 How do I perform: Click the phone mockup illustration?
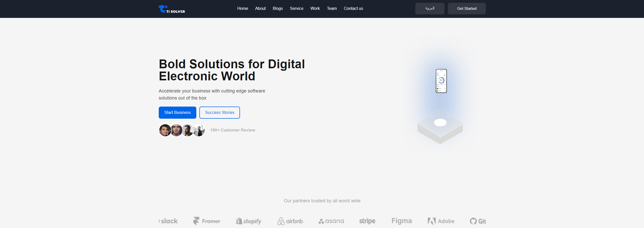tap(441, 81)
